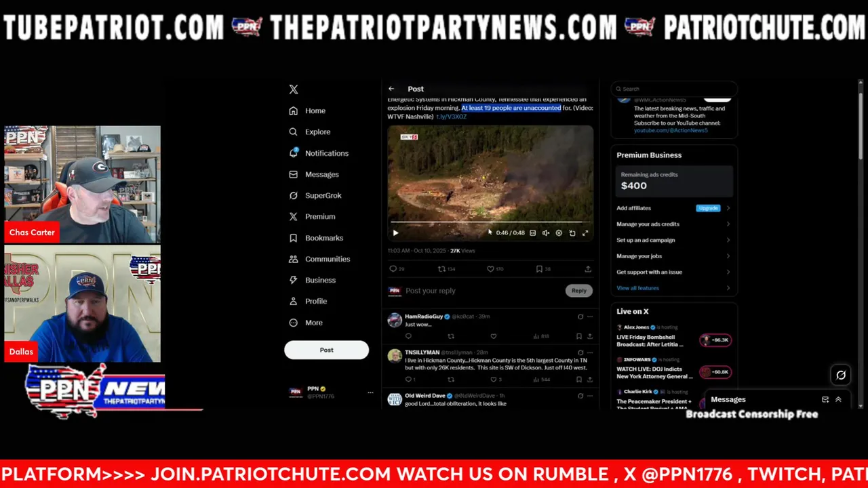Viewport: 868px width, 488px height.
Task: Join Alex Jones live broadcast with 86.3K
Action: pyautogui.click(x=715, y=340)
